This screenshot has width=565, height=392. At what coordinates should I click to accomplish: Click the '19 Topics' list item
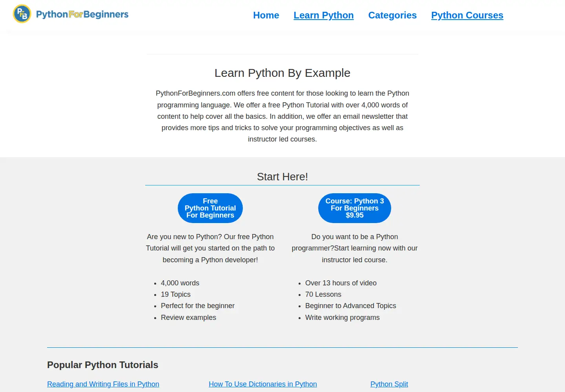tap(176, 294)
